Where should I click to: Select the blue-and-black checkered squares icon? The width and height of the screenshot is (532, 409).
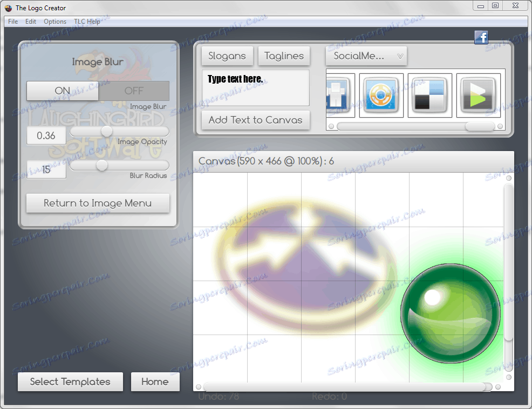(x=429, y=96)
